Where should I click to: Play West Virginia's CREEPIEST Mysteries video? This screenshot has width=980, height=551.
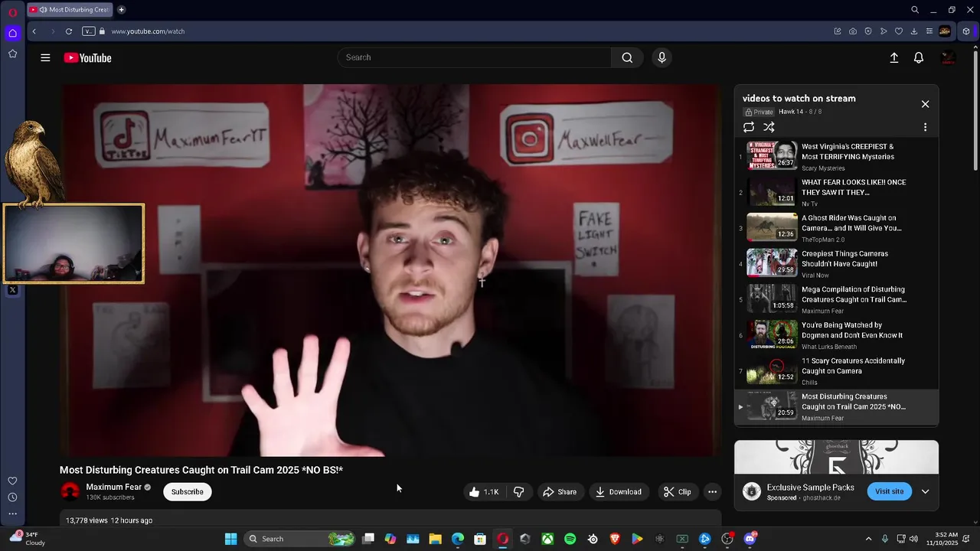(836, 156)
